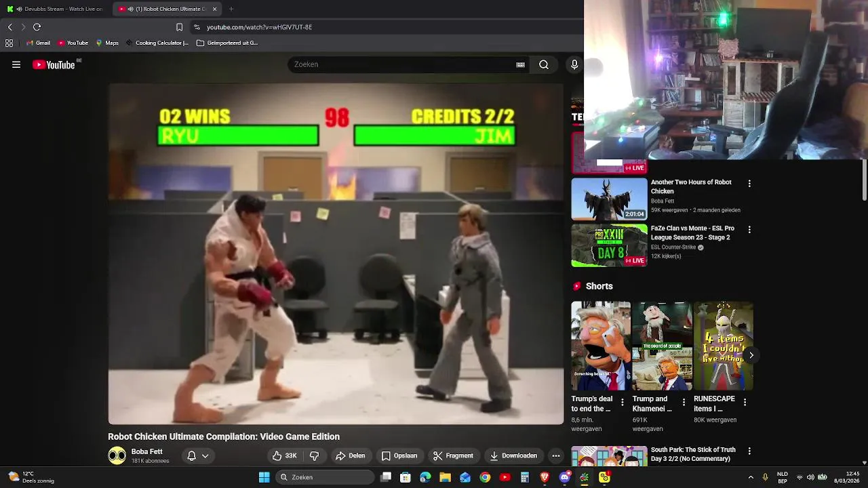Open menu for Trump and Khamenei short

tap(684, 402)
